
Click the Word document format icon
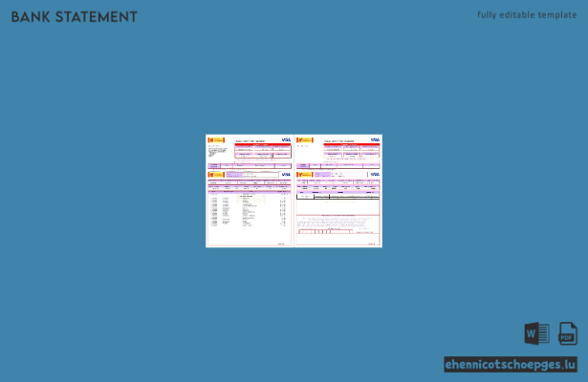(x=536, y=333)
